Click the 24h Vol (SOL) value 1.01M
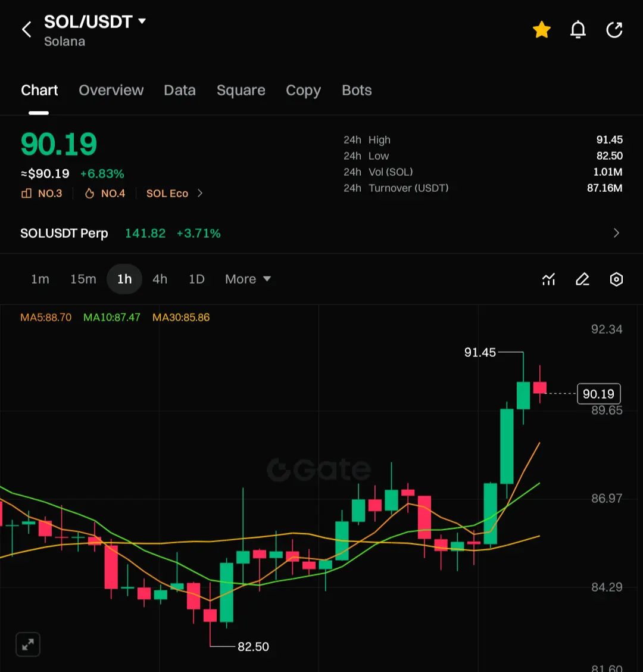This screenshot has height=672, width=643. coord(607,172)
